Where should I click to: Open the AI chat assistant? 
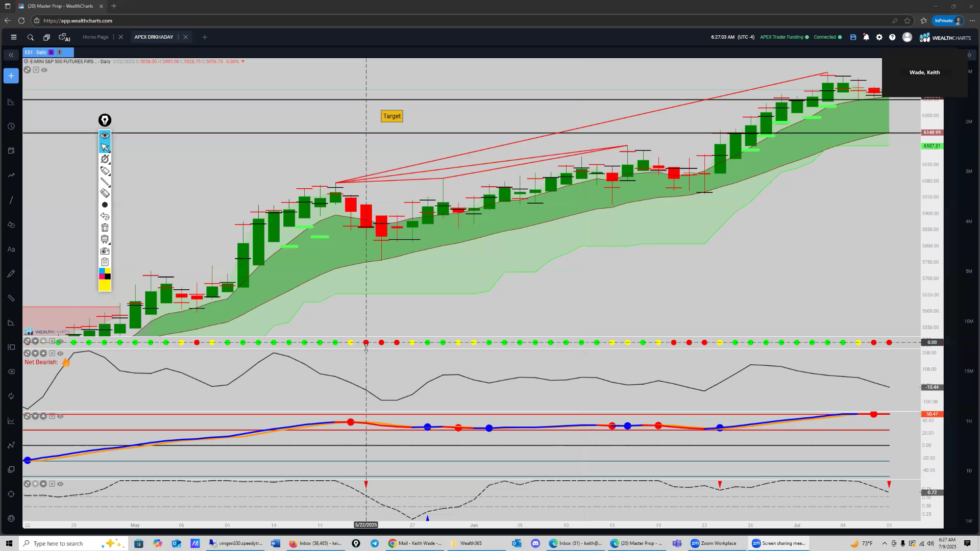(x=64, y=37)
